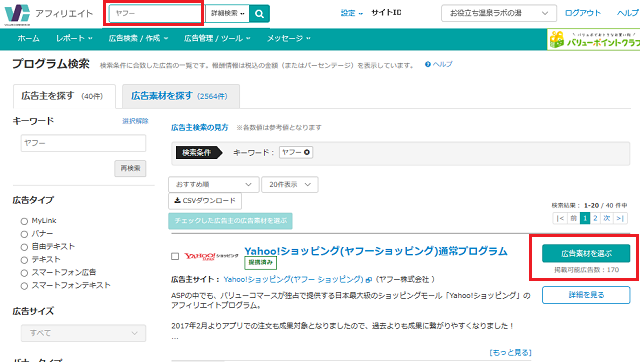The image size is (640, 362).
Task: Go to last results page
Action: point(620,218)
